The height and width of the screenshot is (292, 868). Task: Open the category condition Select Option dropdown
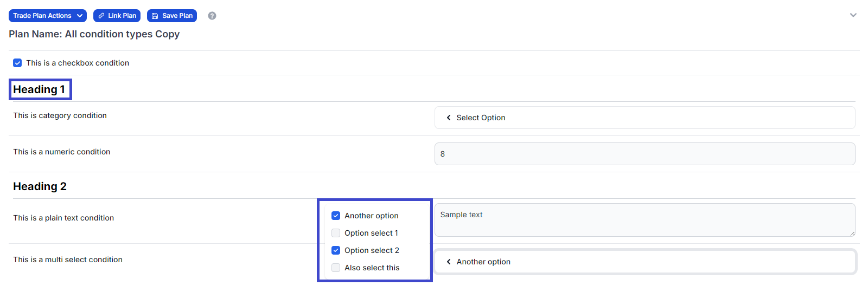point(644,118)
